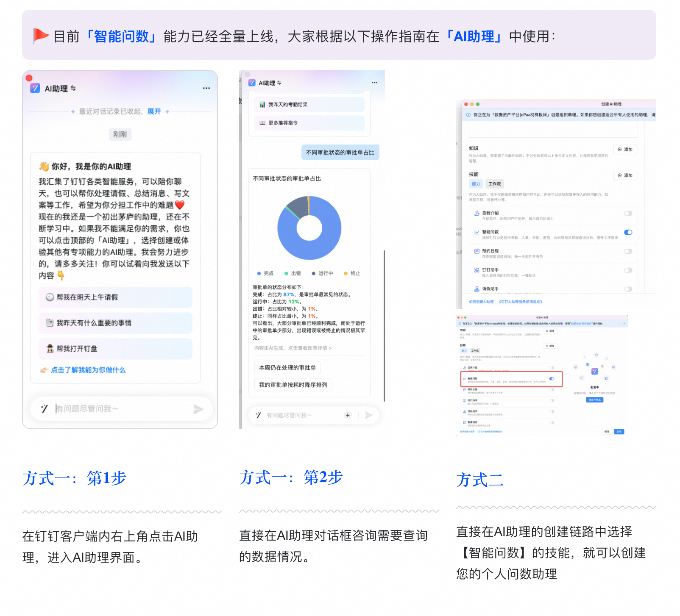This screenshot has height=616, width=680.
Task: Click send arrow in the pie chart panel
Action: pos(368,415)
